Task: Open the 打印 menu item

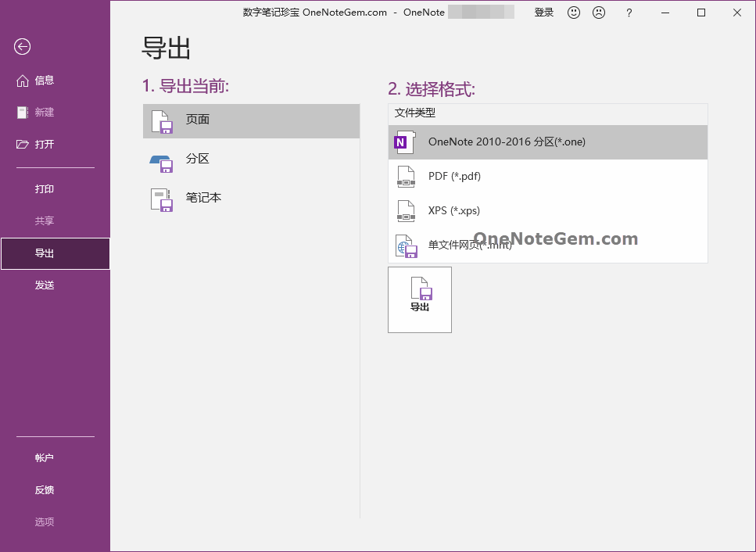Action: [x=55, y=189]
